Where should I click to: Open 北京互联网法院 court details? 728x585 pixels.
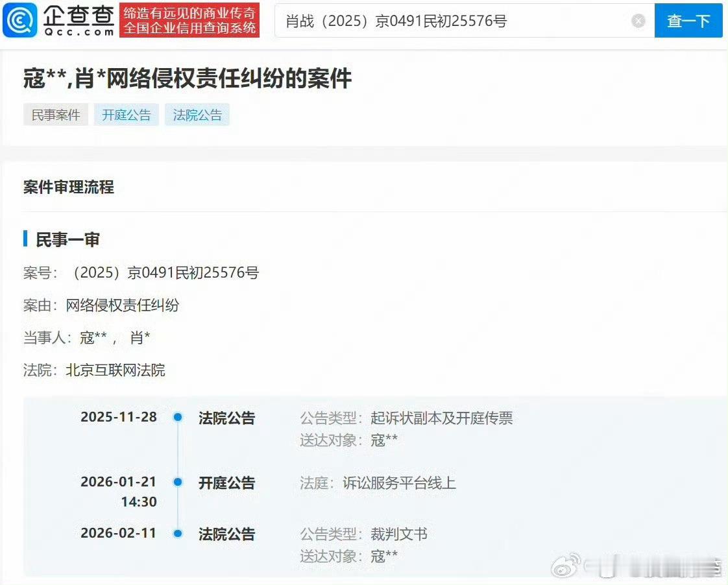pyautogui.click(x=117, y=370)
